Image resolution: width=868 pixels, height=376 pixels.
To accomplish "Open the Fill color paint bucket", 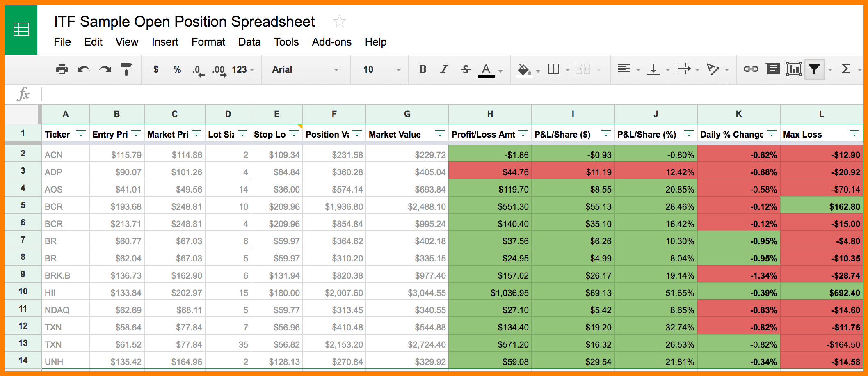I will (x=524, y=69).
